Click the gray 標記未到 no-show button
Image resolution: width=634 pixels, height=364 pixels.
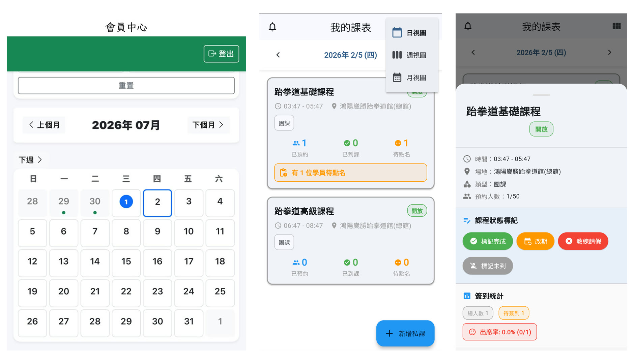point(488,266)
